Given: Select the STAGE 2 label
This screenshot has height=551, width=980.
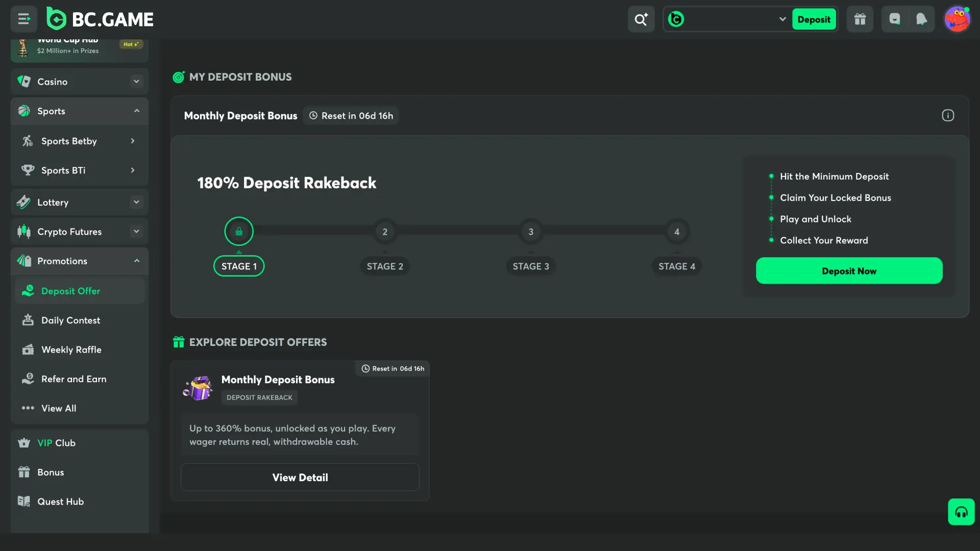Looking at the screenshot, I should 385,266.
